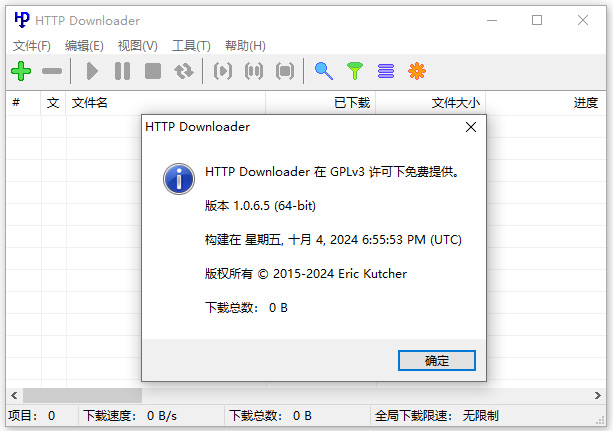Viewport: 613px width, 431px height.
Task: Sort by 文件名 column header
Action: point(166,103)
